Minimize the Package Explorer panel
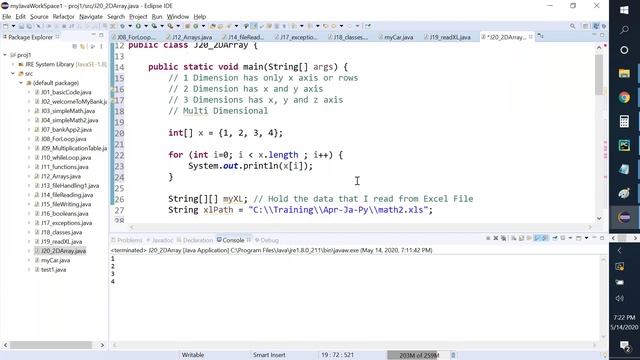This screenshot has height=360, width=640. [93, 35]
